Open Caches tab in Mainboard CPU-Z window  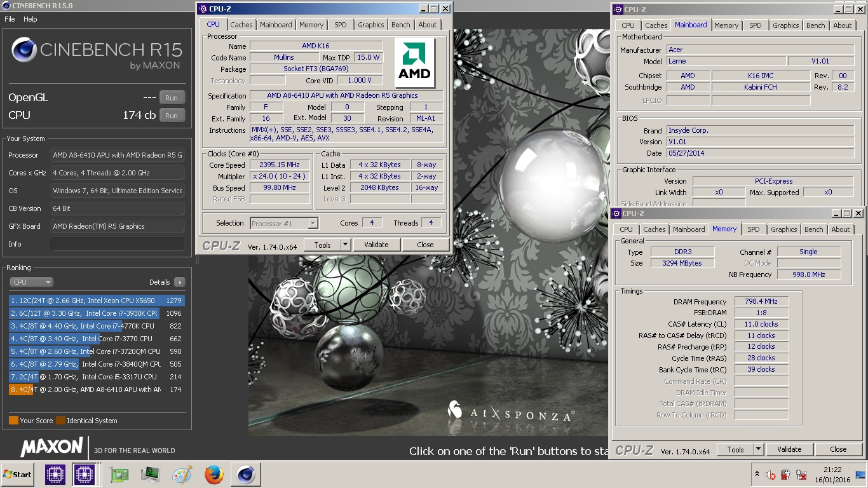(656, 25)
